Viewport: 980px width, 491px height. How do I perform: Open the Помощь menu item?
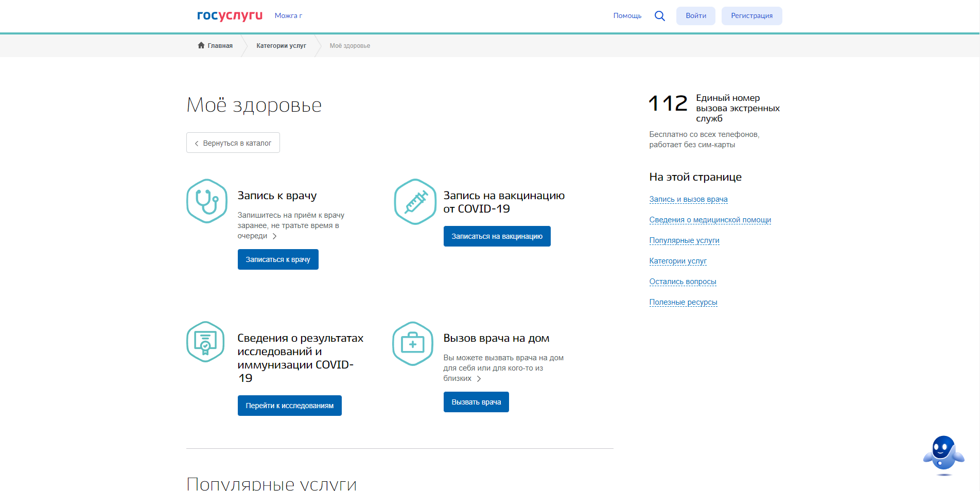point(627,15)
